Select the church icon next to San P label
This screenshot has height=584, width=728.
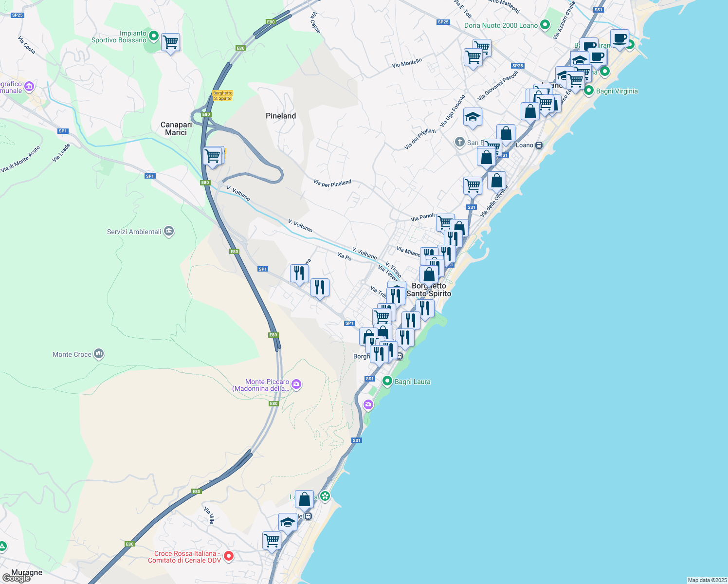coord(459,142)
